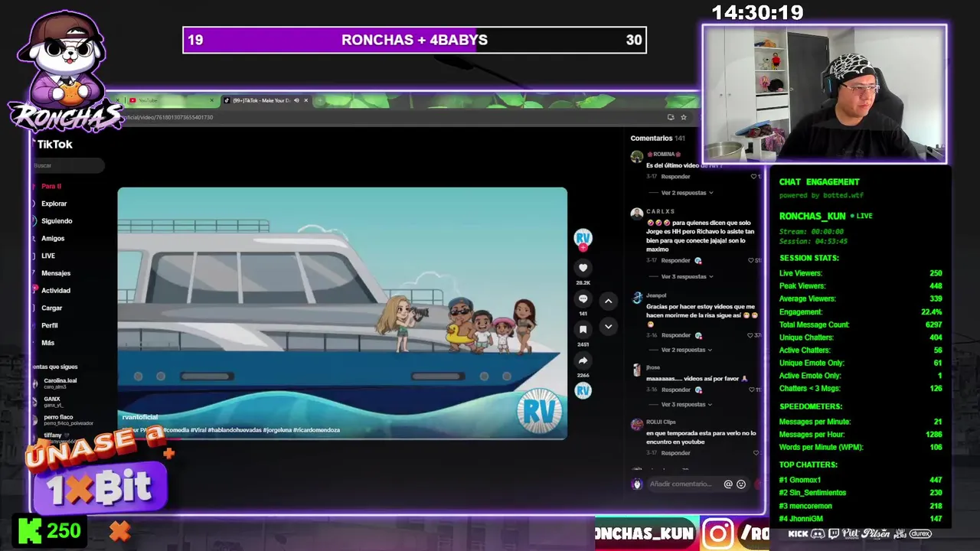Click the Instagram logo in bottom banner
The width and height of the screenshot is (980, 551).
(x=717, y=533)
